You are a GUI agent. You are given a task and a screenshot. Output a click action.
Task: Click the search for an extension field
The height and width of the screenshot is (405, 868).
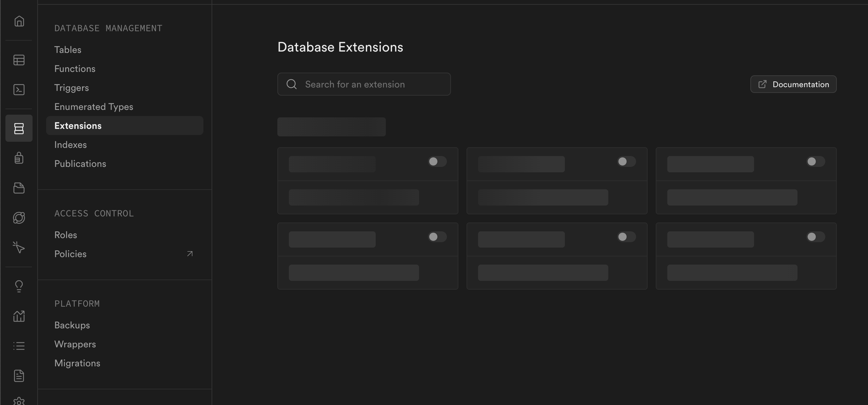coord(363,84)
